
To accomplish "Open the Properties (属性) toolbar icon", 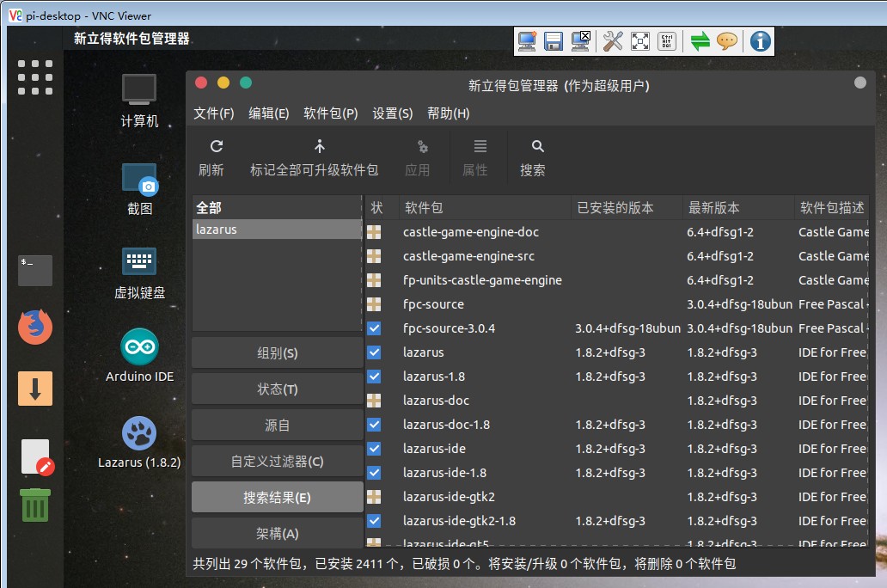I will pos(480,147).
